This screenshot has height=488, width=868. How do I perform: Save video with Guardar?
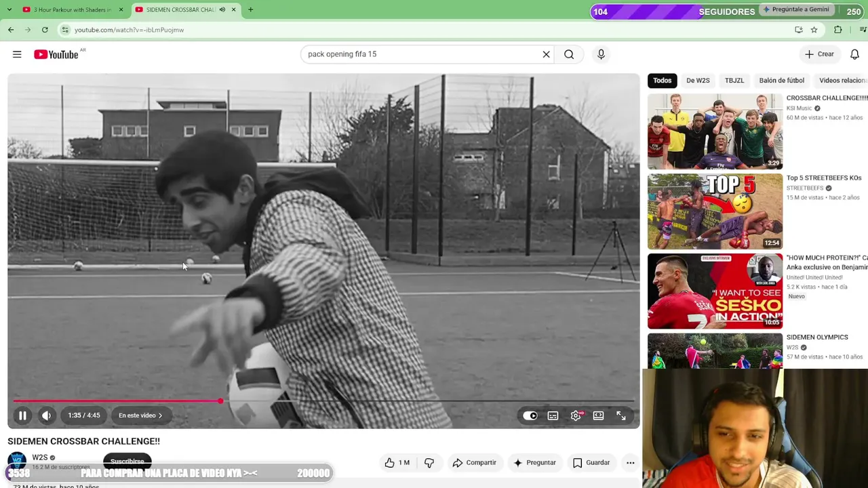[x=591, y=463]
